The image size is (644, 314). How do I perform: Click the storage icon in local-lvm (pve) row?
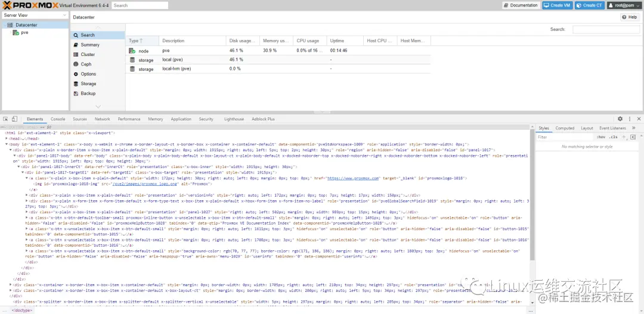coord(132,69)
